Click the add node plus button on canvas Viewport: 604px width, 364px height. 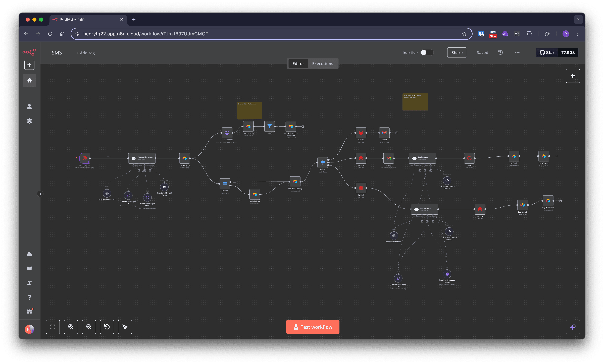pyautogui.click(x=573, y=76)
